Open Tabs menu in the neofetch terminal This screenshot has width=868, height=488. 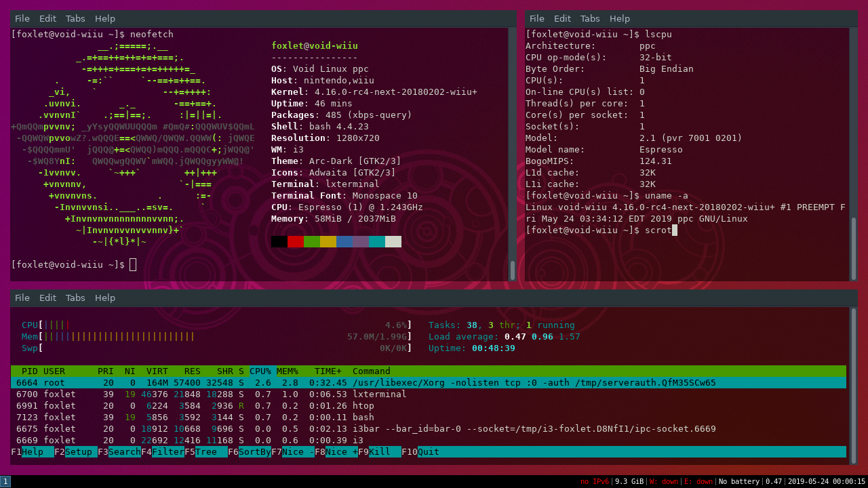click(x=75, y=19)
